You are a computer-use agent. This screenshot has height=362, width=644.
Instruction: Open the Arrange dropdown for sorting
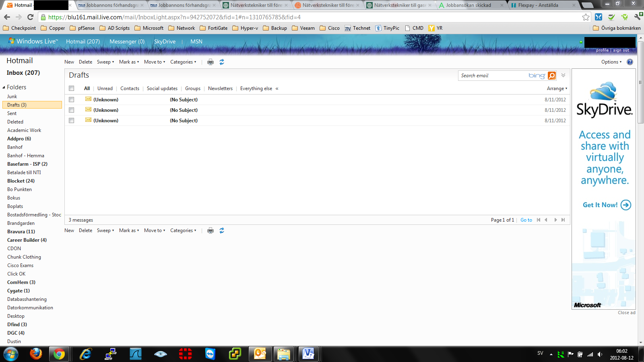pyautogui.click(x=557, y=88)
